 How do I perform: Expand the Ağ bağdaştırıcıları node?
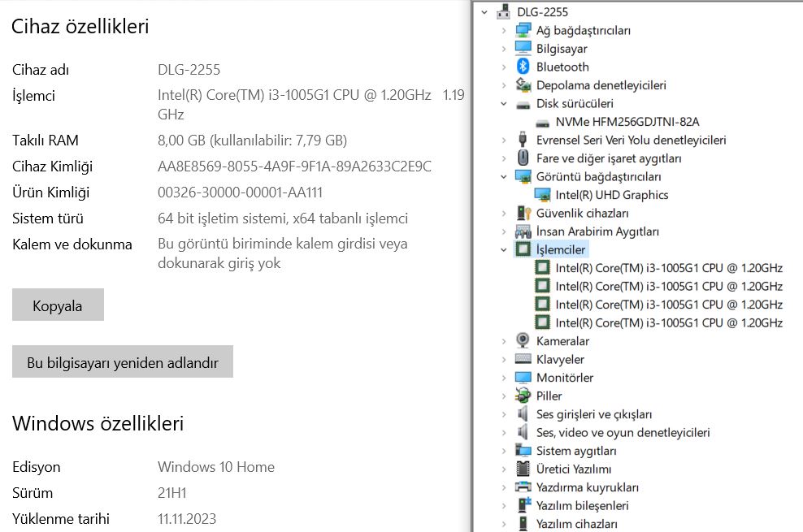click(504, 30)
